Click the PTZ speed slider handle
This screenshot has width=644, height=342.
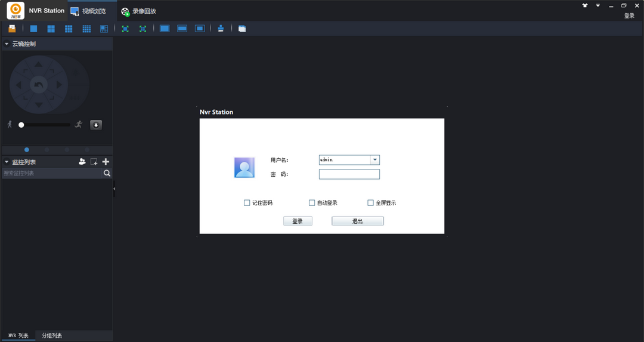(21, 125)
